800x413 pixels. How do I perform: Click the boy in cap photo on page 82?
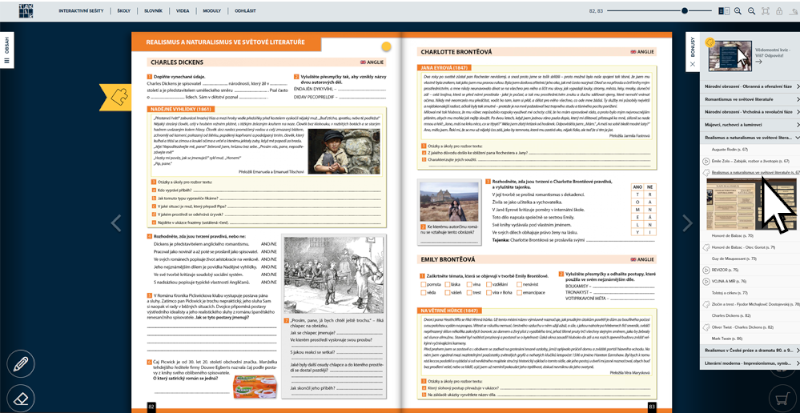pyautogui.click(x=344, y=151)
